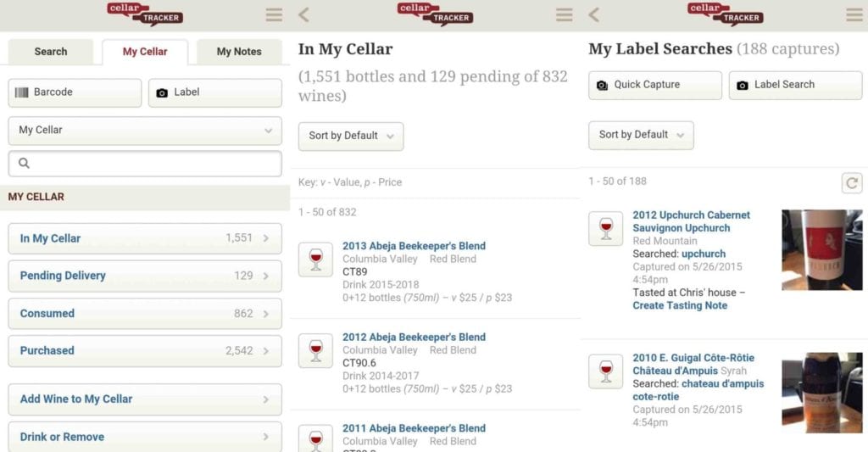Tap back arrow in My Label Searches
This screenshot has height=452, width=868.
click(x=594, y=14)
